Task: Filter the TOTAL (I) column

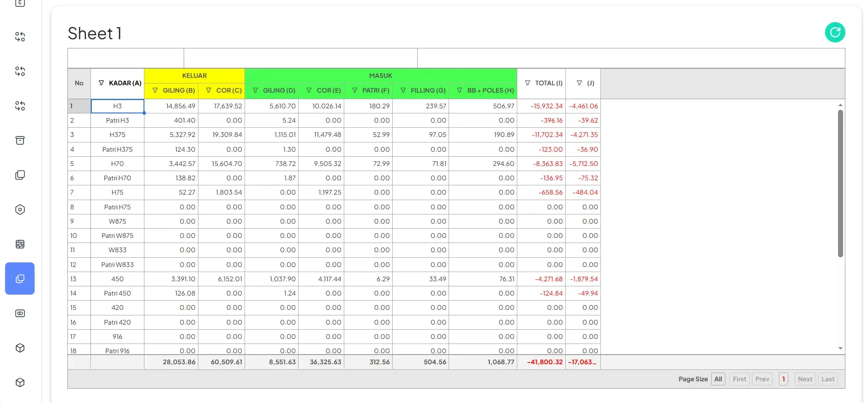Action: click(527, 83)
